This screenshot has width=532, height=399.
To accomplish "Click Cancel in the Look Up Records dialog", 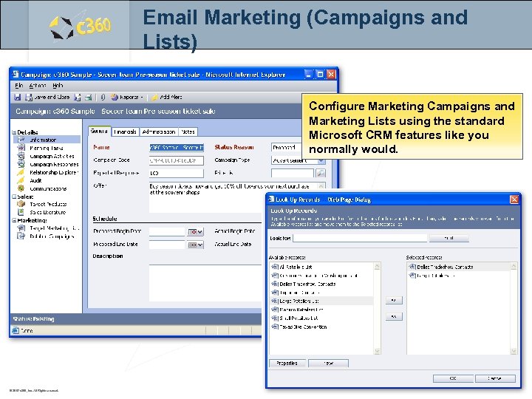I will pos(495,378).
